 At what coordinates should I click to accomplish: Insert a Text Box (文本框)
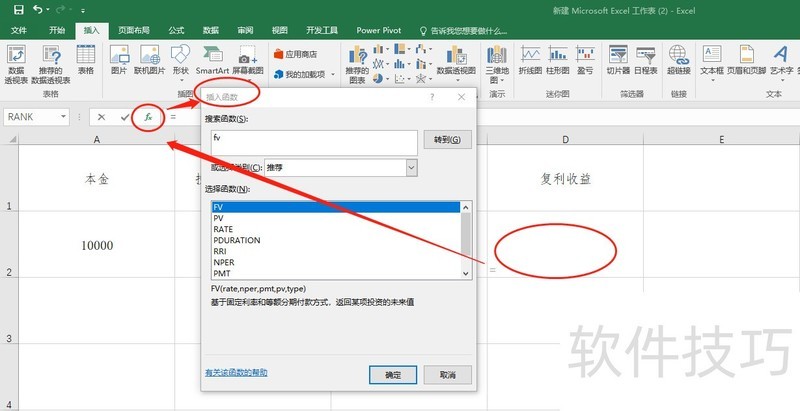pyautogui.click(x=712, y=60)
